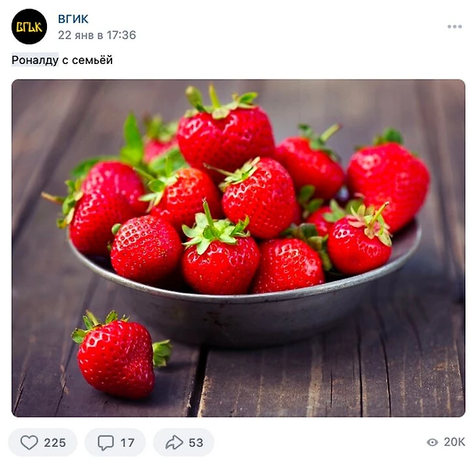Click the rightmost strawberry in the bowl
This screenshot has height=460, width=476.
(x=389, y=181)
